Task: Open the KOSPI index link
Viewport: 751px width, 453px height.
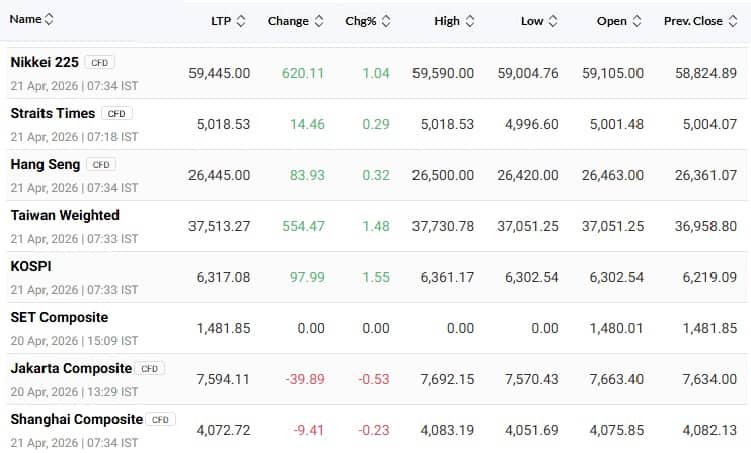Action: tap(31, 266)
